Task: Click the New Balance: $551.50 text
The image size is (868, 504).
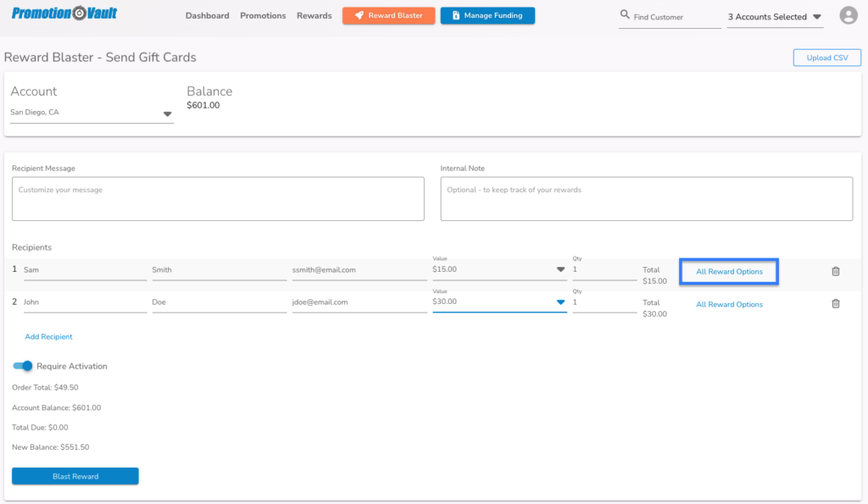Action: [50, 447]
